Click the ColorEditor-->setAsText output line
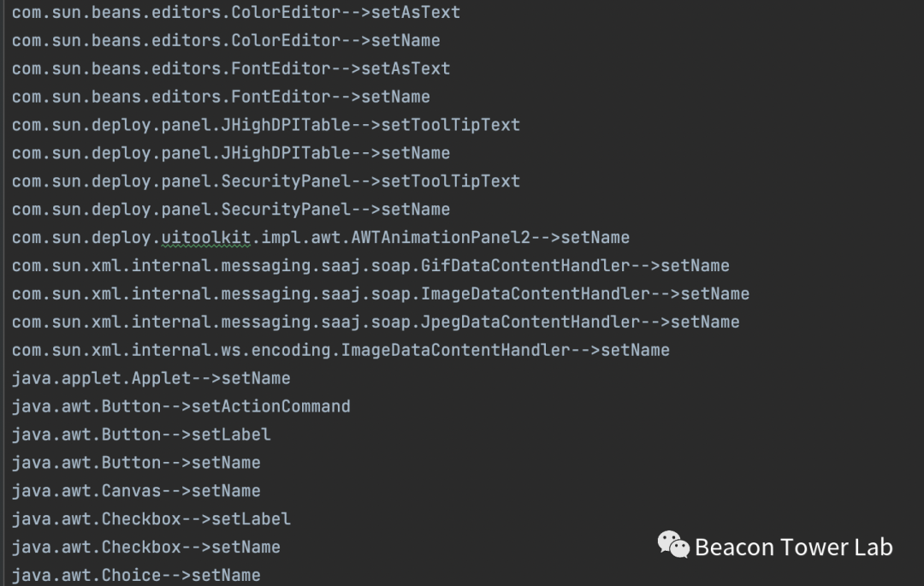Viewport: 924px width, 586px height. 235,12
